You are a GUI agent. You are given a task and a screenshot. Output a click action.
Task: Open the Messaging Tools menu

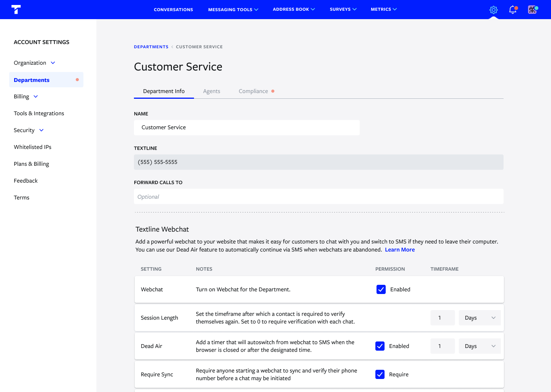click(x=233, y=10)
